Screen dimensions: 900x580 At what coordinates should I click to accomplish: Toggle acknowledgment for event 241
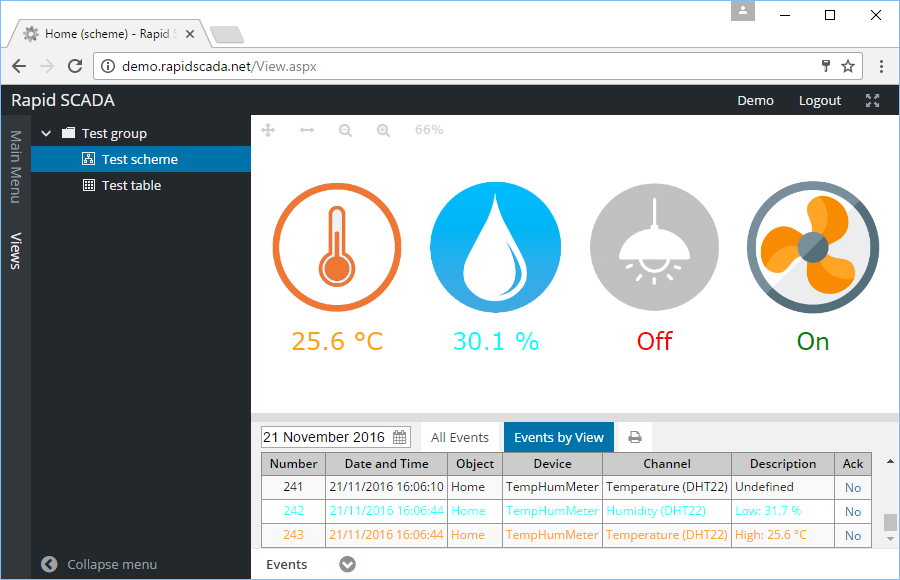tap(852, 487)
